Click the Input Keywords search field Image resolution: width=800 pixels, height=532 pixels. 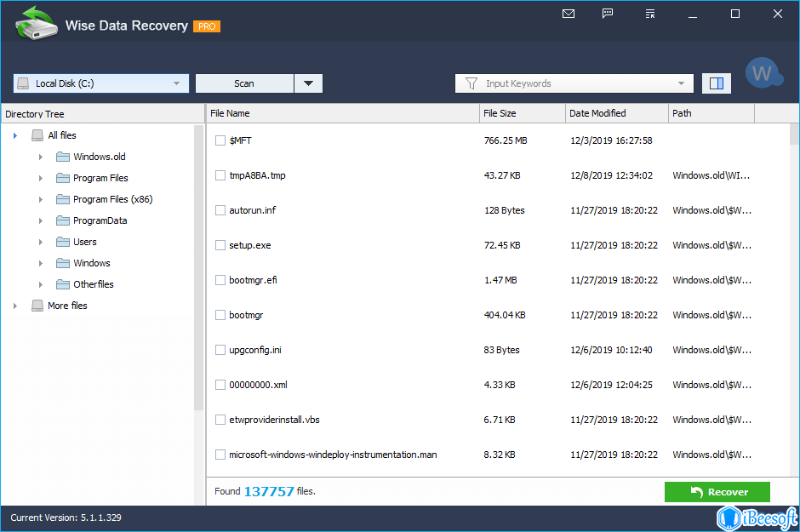(x=574, y=83)
